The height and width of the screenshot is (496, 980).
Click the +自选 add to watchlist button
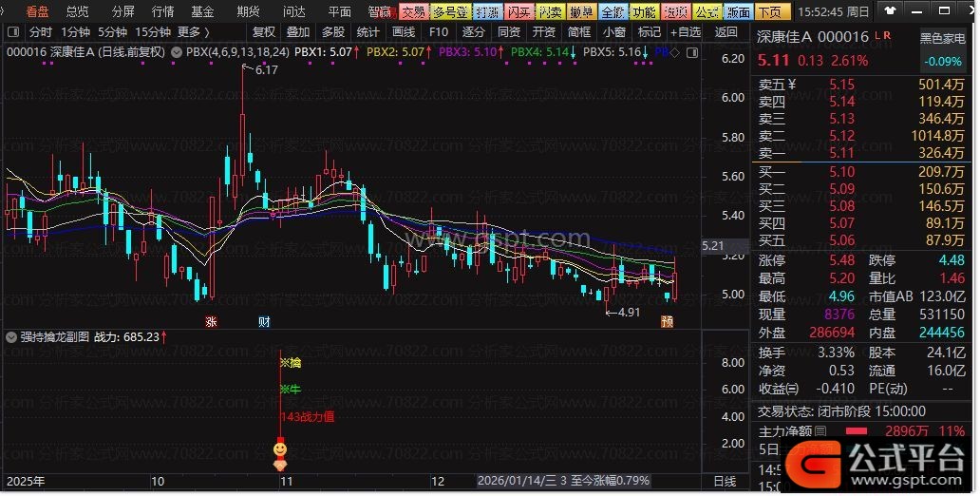[685, 31]
